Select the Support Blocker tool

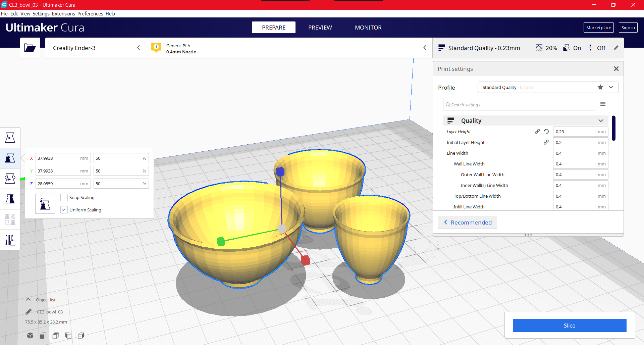(x=10, y=240)
